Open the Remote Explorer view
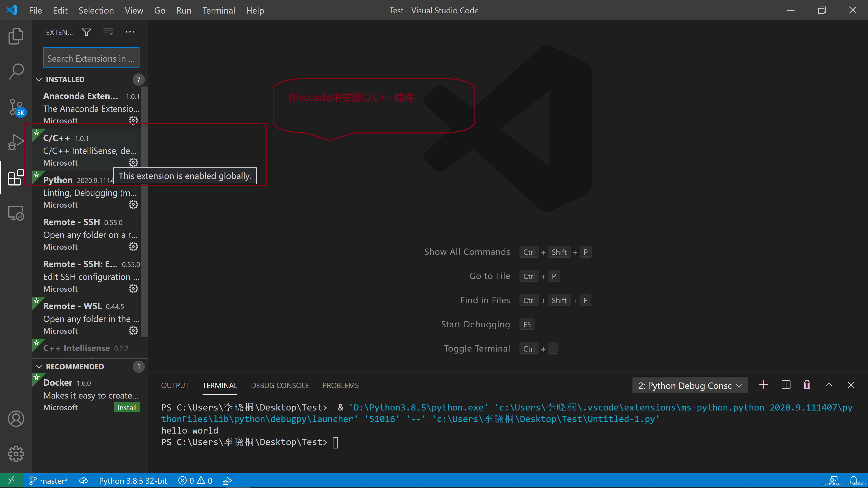Viewport: 868px width, 488px height. pyautogui.click(x=16, y=213)
